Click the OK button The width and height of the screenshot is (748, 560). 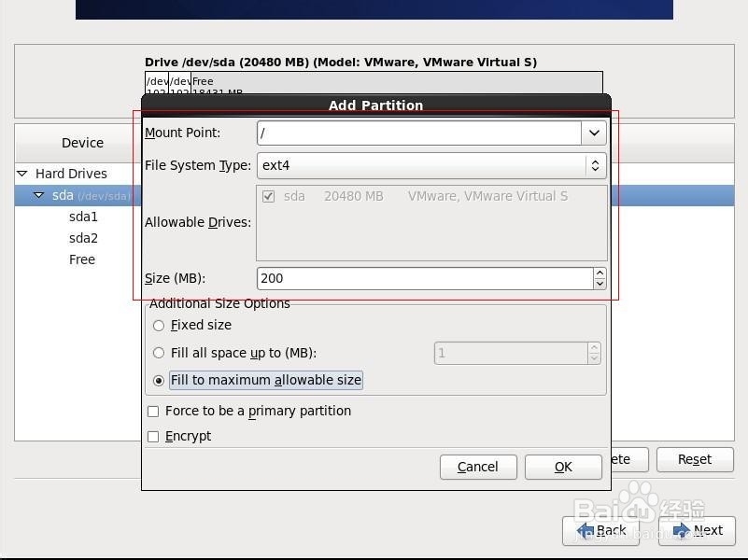pos(563,467)
